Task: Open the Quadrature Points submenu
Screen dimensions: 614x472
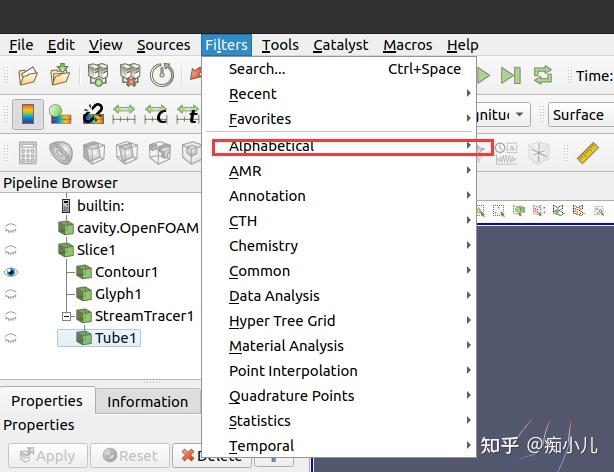Action: coord(339,396)
